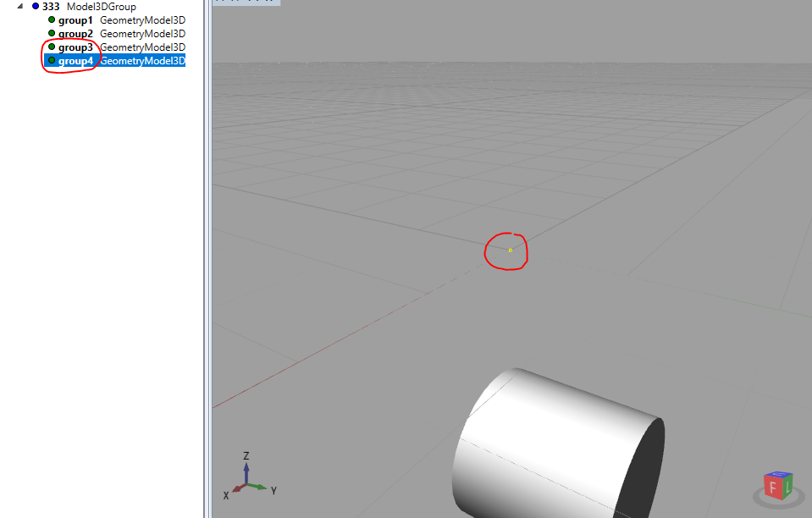812x518 pixels.
Task: Click the yellow origin point circled in red
Action: click(510, 250)
